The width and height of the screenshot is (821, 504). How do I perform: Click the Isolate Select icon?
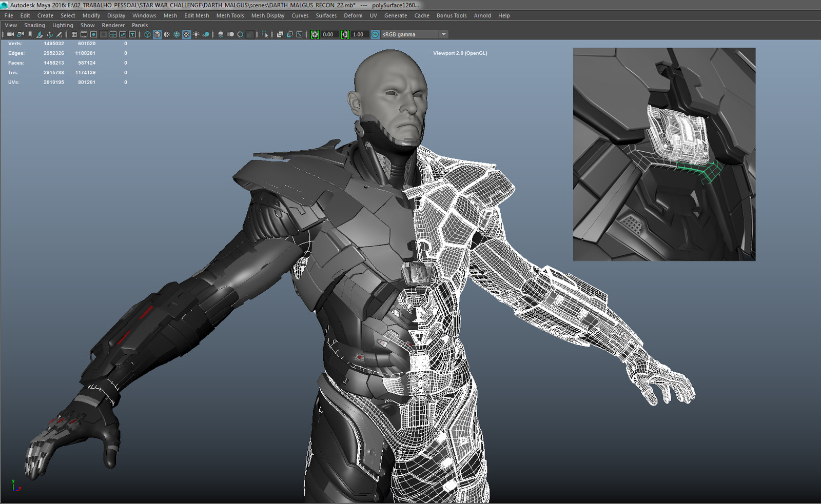click(265, 34)
